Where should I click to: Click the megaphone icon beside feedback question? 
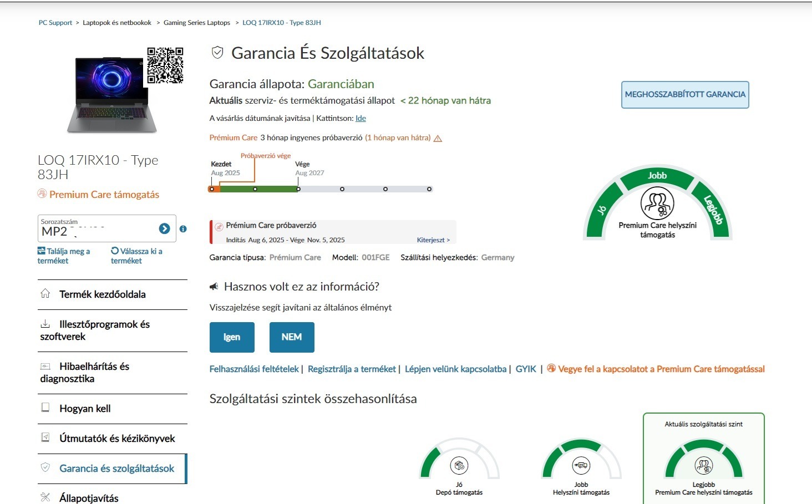click(x=214, y=287)
